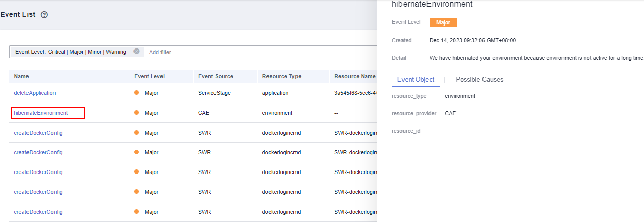Click the orange status dot in deleteApplication row
Screen dimensions: 644x222
coord(137,93)
